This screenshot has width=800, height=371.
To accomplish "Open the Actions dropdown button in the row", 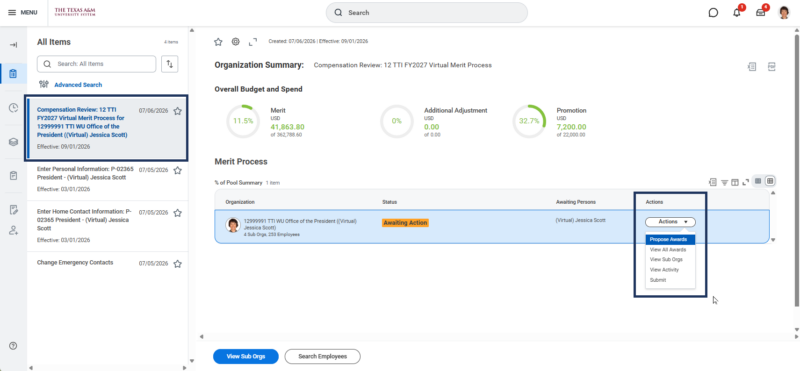I will pyautogui.click(x=670, y=222).
